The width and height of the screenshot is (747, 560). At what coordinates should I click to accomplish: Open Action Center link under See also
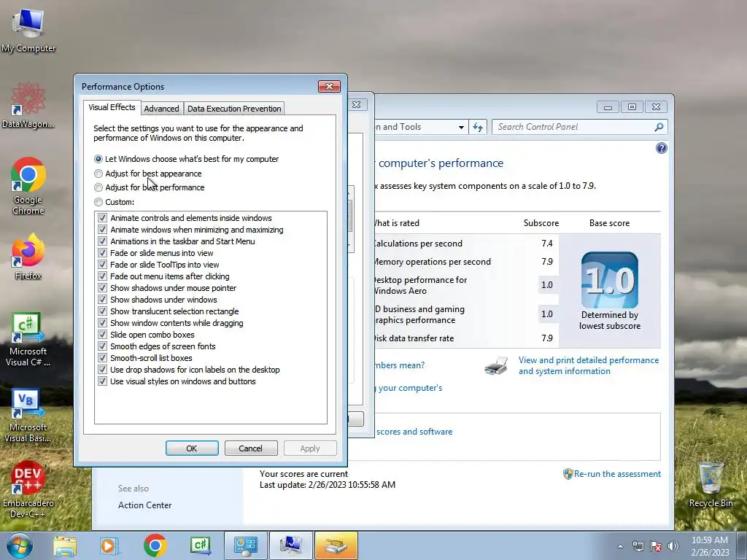click(x=145, y=505)
